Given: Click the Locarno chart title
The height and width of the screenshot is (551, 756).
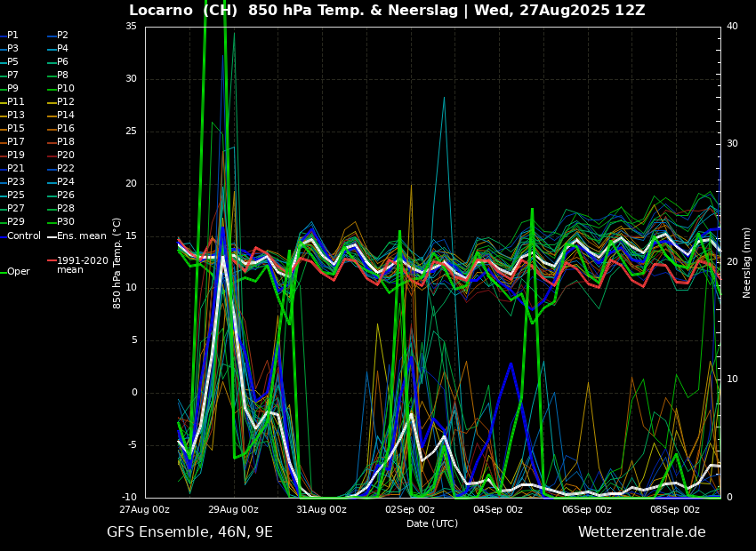Looking at the screenshot, I should tap(387, 11).
